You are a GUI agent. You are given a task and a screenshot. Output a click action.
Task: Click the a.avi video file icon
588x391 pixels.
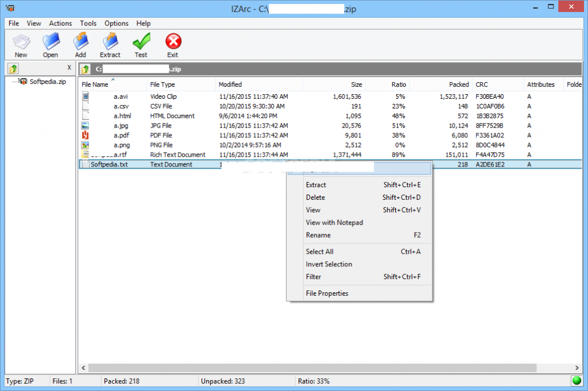(86, 96)
